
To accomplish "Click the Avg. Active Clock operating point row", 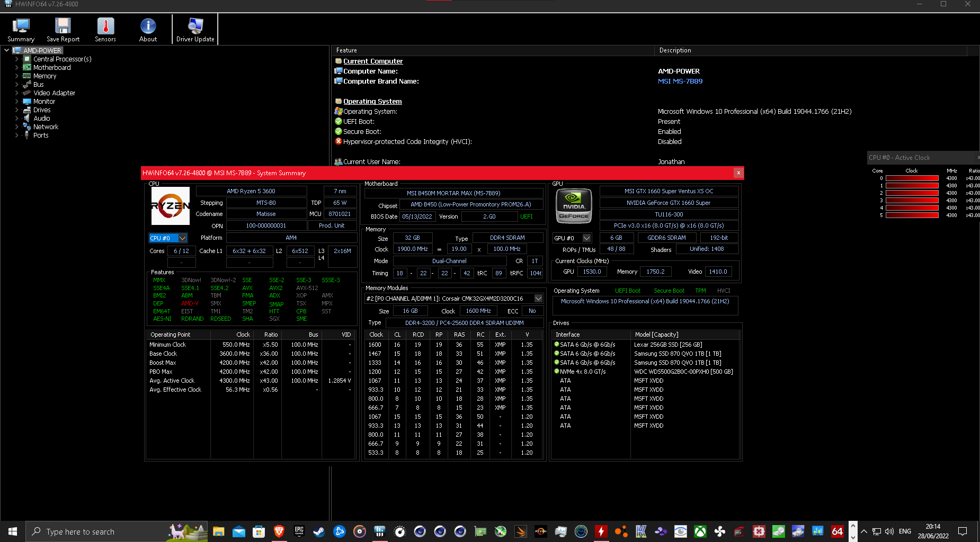I will pos(250,381).
